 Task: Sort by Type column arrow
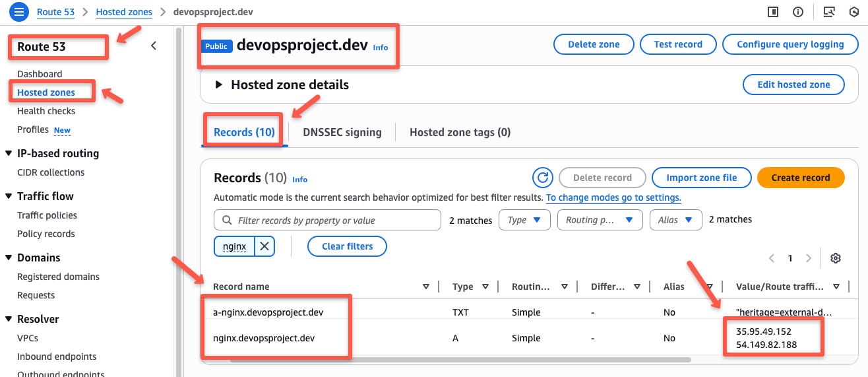(x=485, y=287)
